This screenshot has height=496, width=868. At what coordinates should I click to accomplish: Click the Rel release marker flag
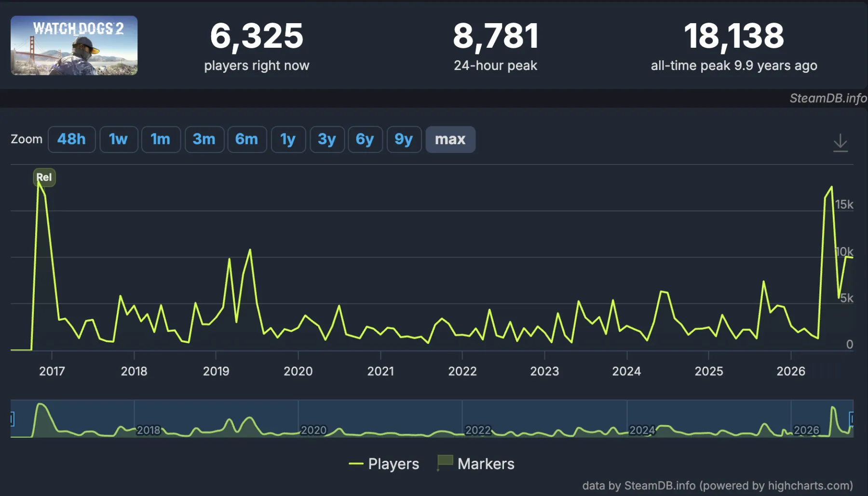coord(44,177)
